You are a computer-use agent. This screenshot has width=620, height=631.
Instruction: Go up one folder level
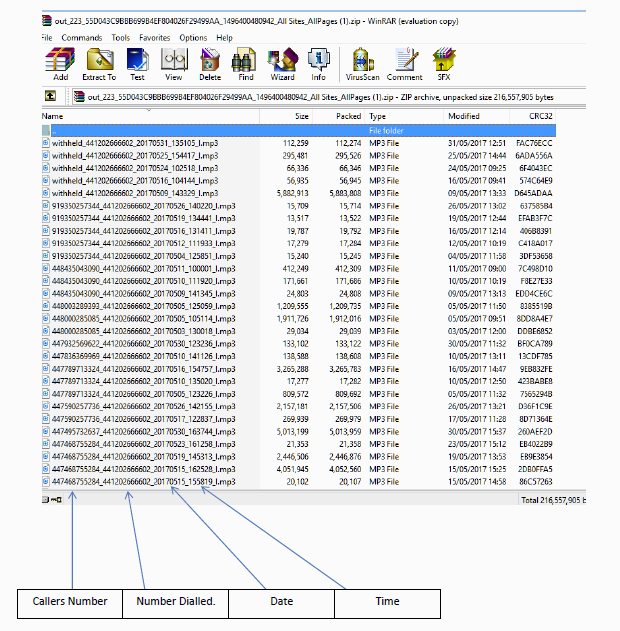[x=50, y=96]
